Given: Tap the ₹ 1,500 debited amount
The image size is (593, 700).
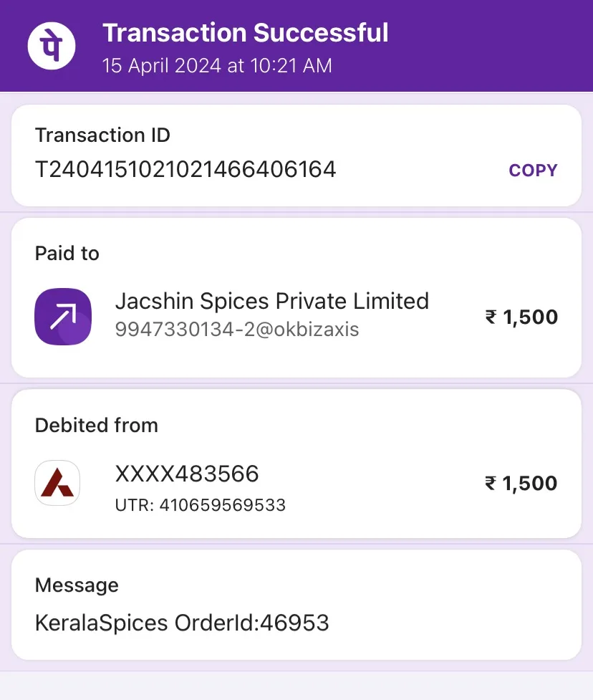Looking at the screenshot, I should (521, 483).
